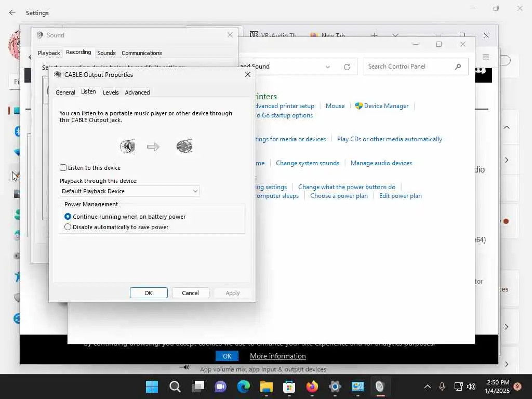Open Settings gear in taskbar
Image resolution: width=532 pixels, height=399 pixels.
(335, 387)
